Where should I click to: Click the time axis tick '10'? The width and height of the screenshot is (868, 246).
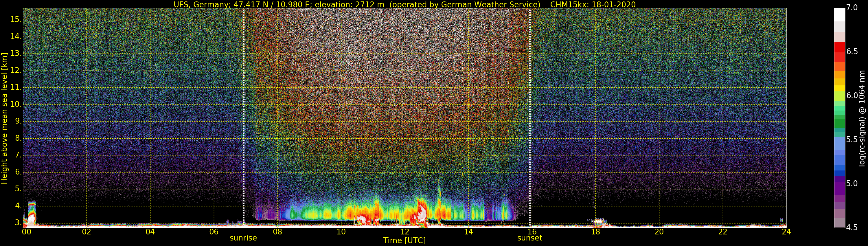coord(341,232)
